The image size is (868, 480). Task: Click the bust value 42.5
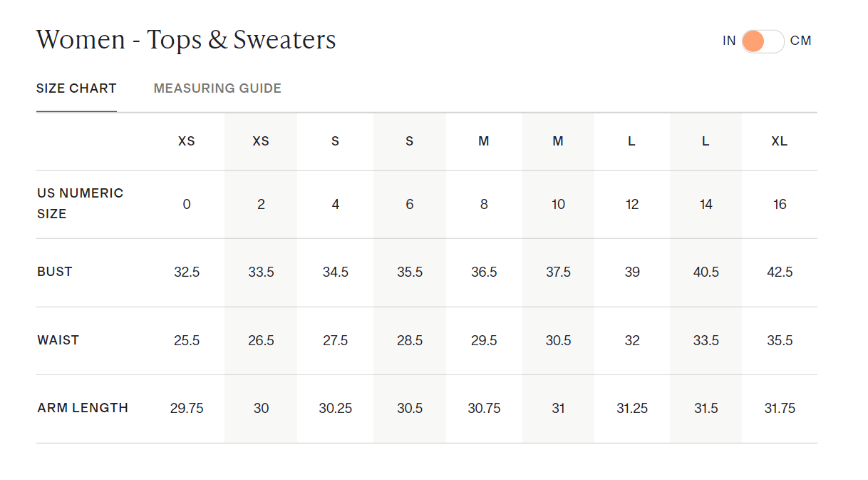click(780, 272)
